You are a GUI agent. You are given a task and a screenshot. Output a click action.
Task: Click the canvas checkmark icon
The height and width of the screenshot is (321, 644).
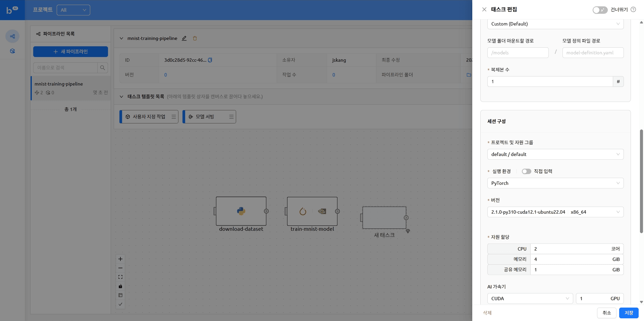120,304
